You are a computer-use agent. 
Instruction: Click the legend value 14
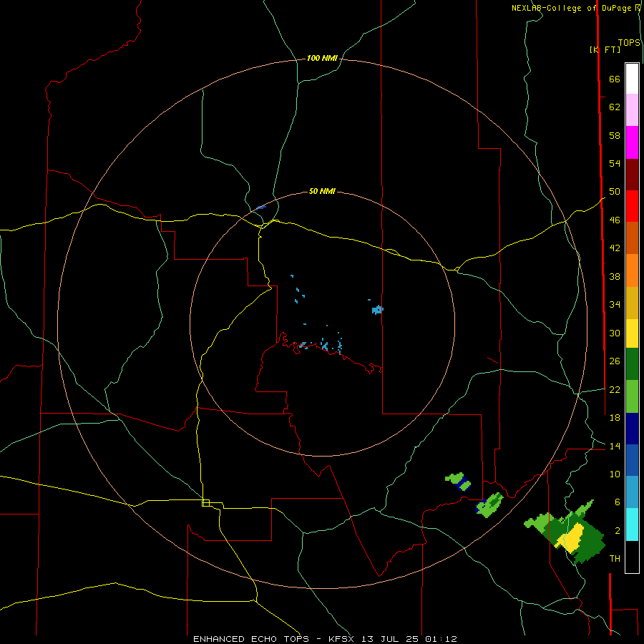[615, 446]
